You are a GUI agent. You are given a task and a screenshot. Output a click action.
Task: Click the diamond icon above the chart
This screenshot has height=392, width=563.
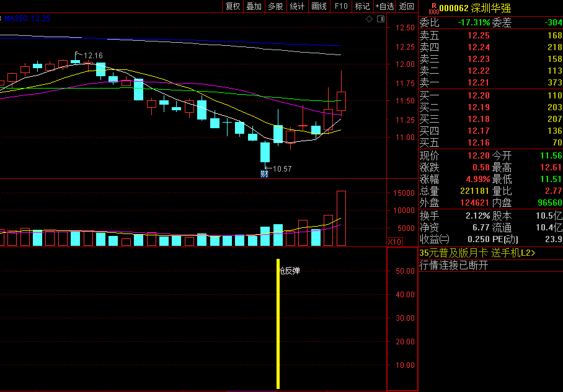point(369,19)
